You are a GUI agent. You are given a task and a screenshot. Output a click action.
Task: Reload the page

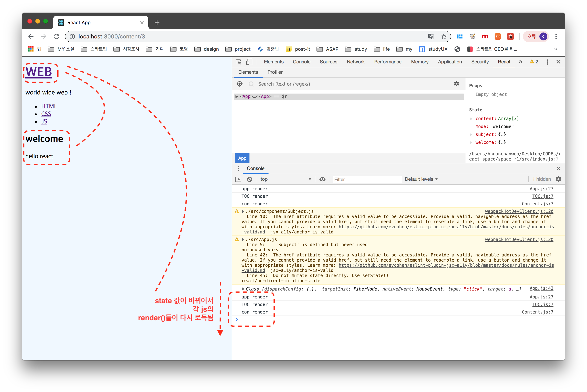(x=57, y=36)
